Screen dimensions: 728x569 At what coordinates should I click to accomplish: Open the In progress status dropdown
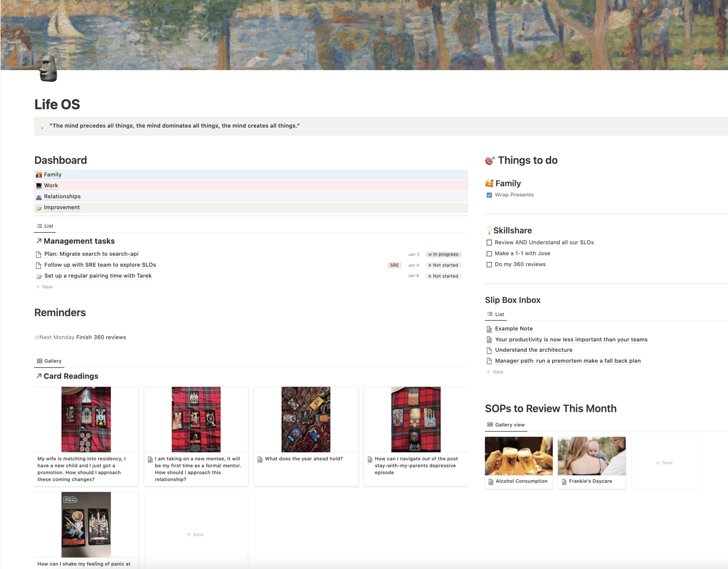tap(444, 255)
